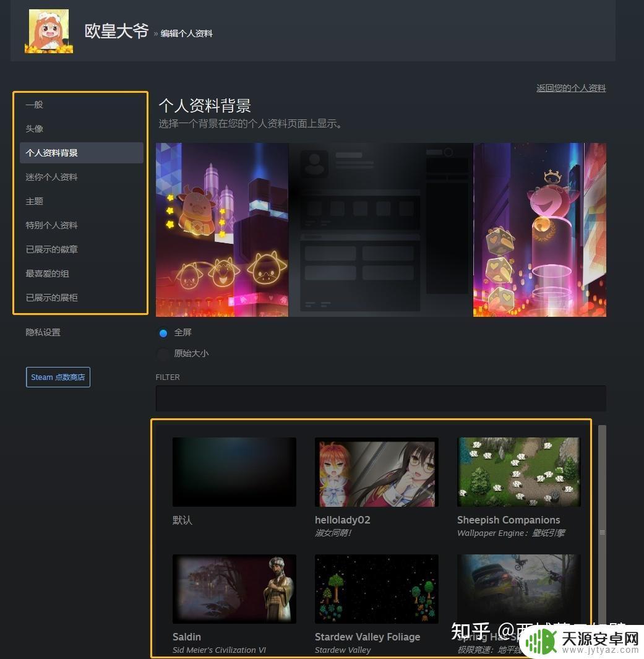Click the Stardew Valley Foliage title

click(367, 637)
